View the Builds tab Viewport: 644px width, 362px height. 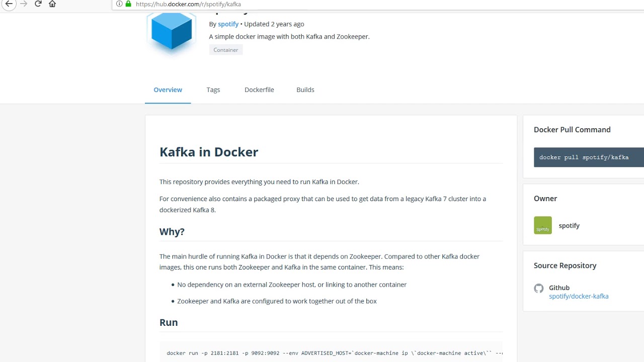tap(305, 90)
